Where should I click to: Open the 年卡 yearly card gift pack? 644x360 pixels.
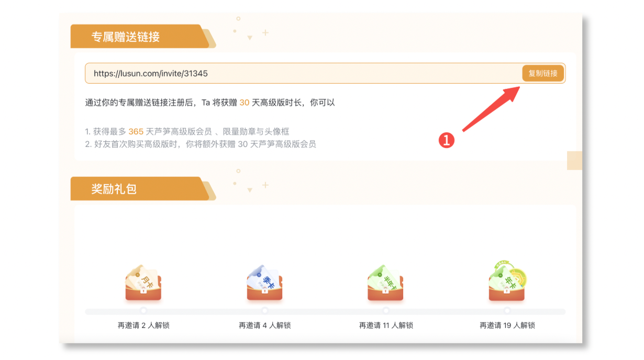pyautogui.click(x=507, y=281)
